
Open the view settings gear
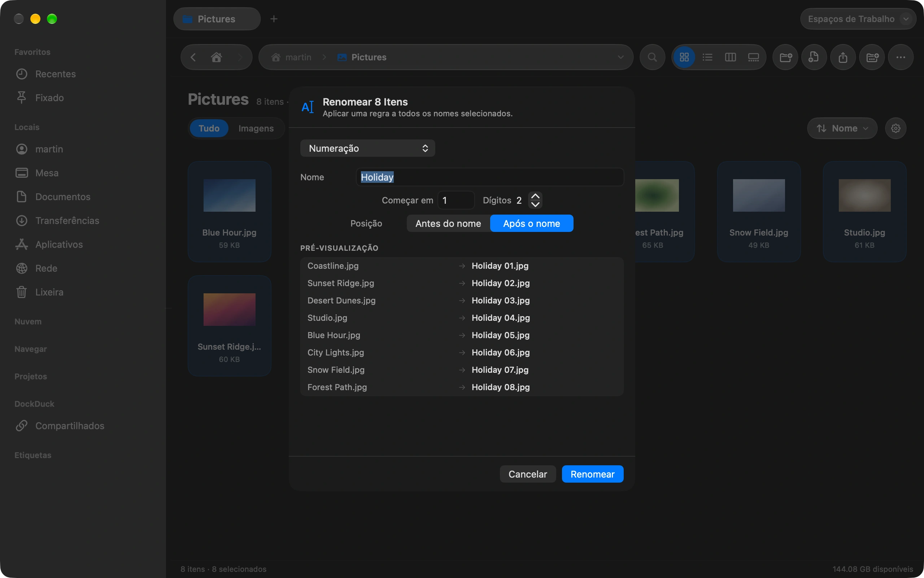coord(896,128)
